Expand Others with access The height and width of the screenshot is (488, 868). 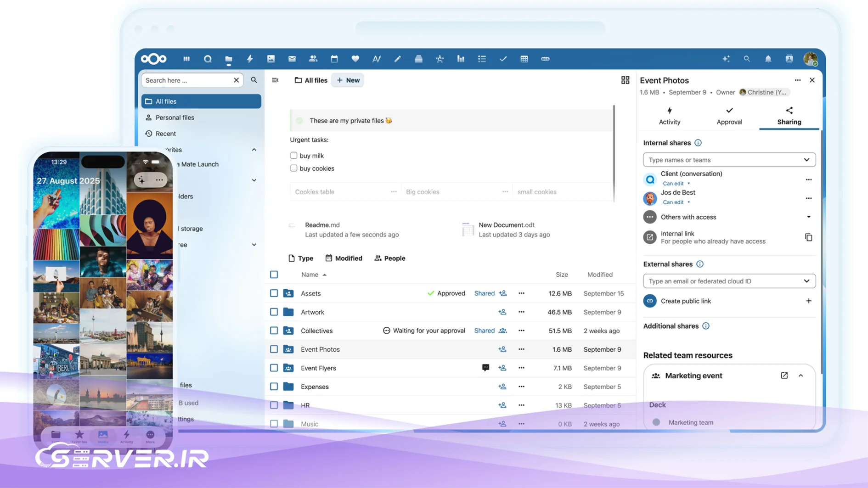click(809, 217)
